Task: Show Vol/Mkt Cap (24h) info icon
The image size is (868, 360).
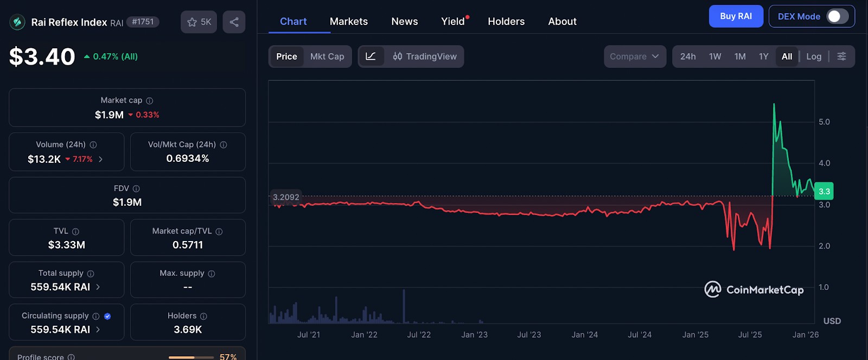Action: pos(224,144)
